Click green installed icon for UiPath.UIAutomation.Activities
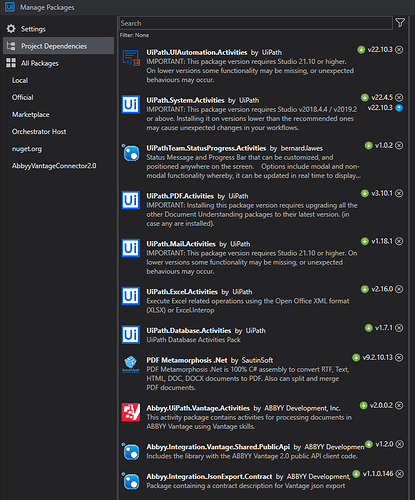 361,50
